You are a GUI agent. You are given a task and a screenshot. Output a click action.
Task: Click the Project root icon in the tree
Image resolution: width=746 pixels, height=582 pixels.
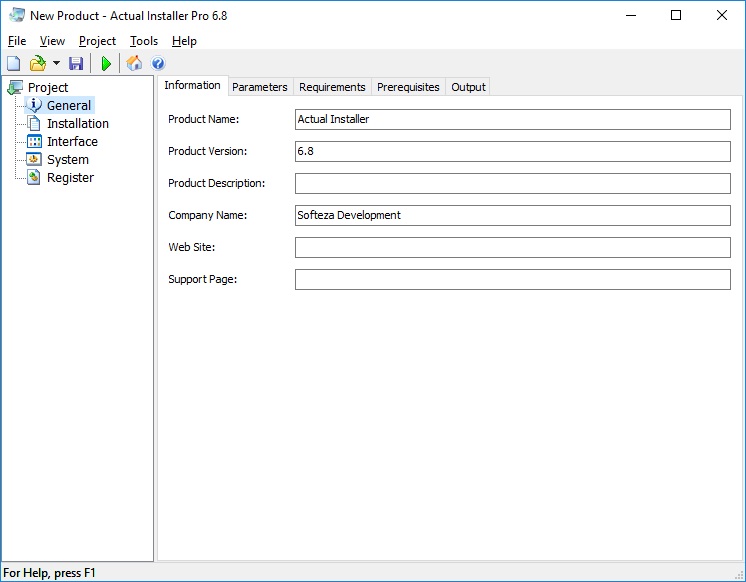coord(15,88)
